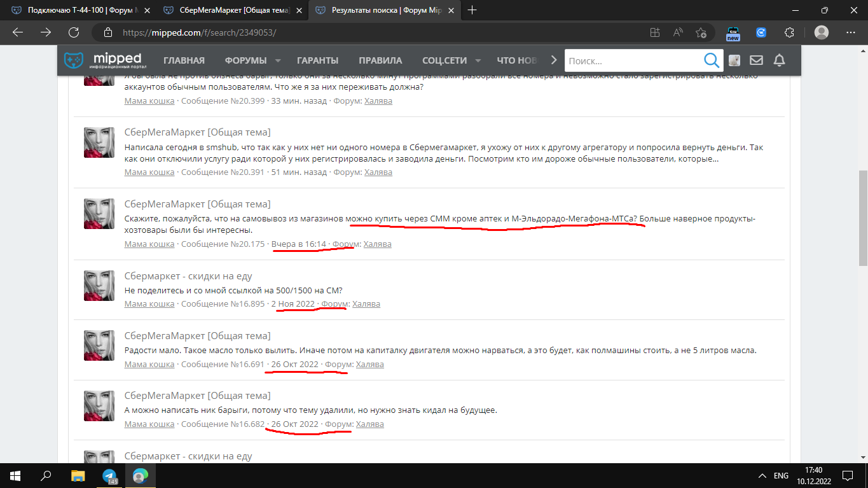Open the browser Extensions puzzle icon
This screenshot has width=868, height=488.
point(789,32)
